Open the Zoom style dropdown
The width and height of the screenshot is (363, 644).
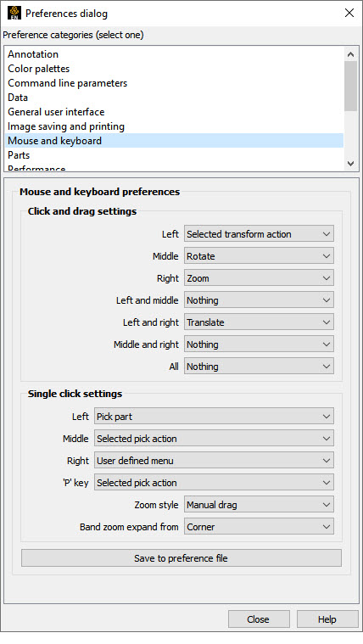pyautogui.click(x=259, y=505)
